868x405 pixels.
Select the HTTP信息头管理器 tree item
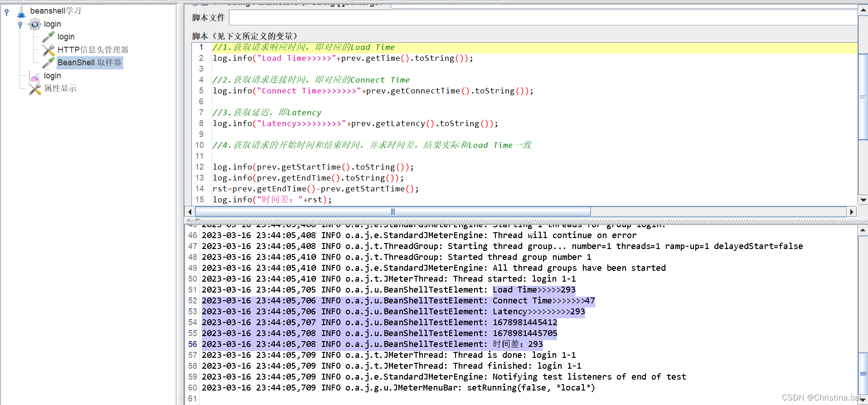93,50
